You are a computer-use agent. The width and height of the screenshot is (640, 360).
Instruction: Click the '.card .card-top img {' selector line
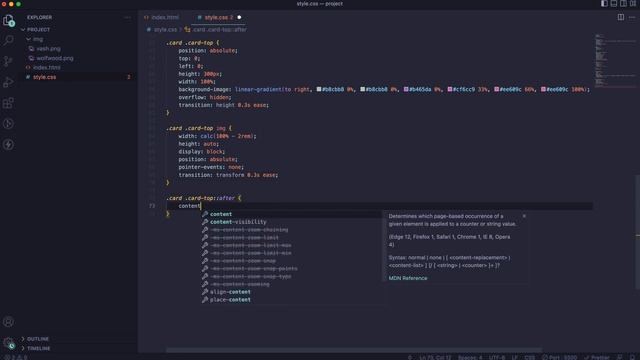pyautogui.click(x=199, y=128)
